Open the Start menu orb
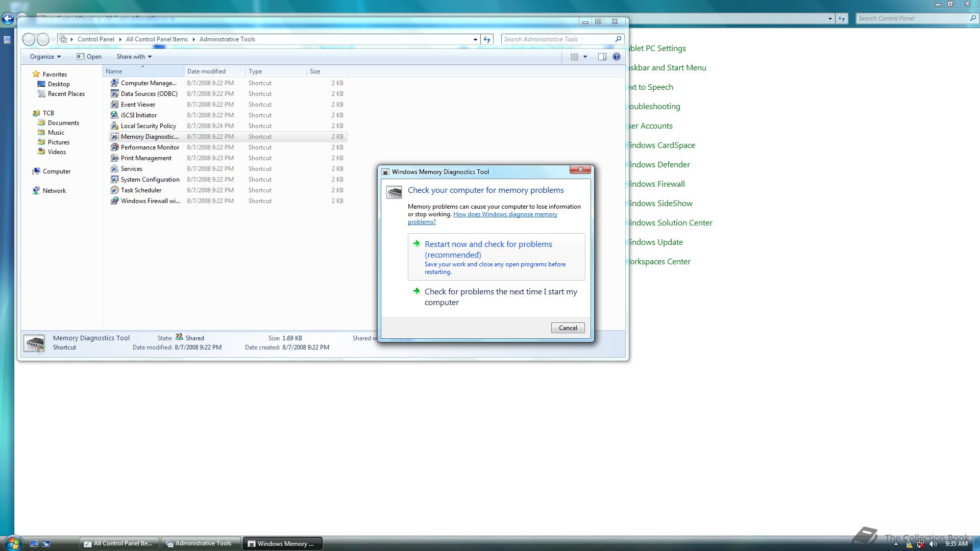Image resolution: width=980 pixels, height=551 pixels. pyautogui.click(x=13, y=543)
